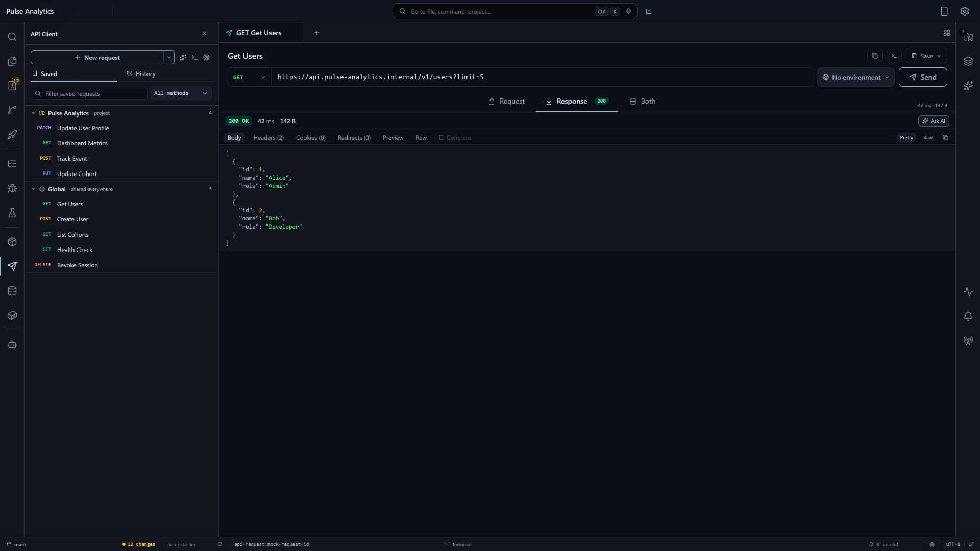
Task: Click the terminal code icon next to Save
Action: coord(894,56)
